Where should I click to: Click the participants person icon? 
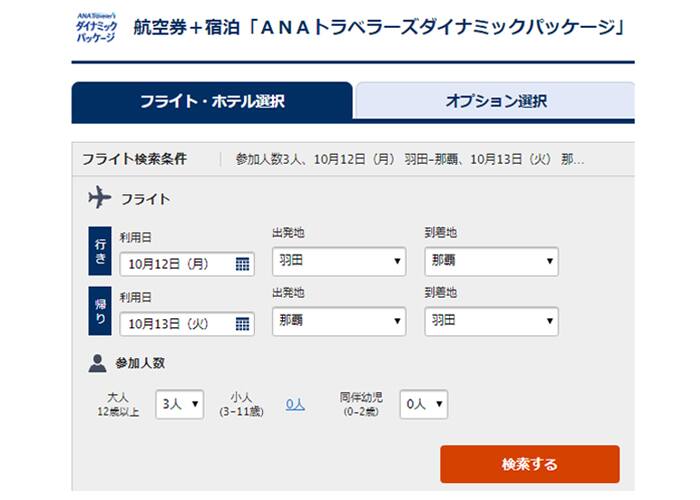(98, 362)
